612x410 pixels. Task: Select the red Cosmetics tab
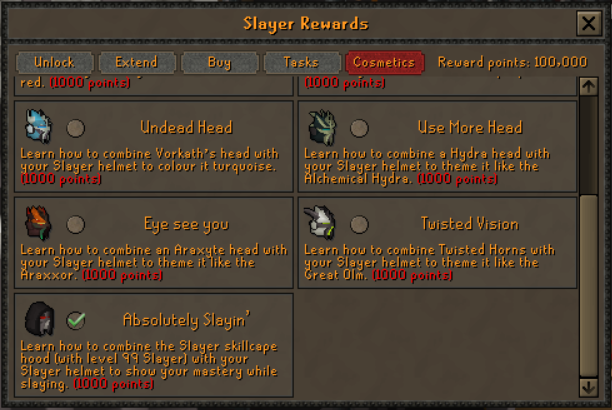tap(384, 62)
